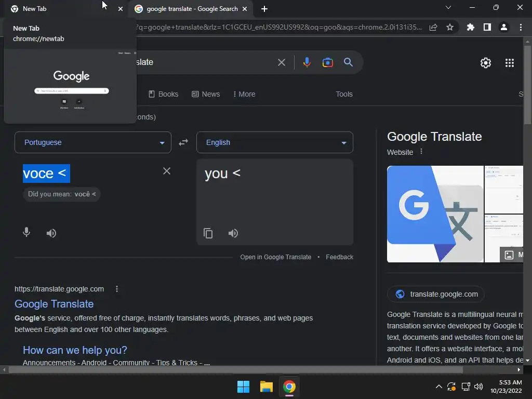This screenshot has height=399, width=532.
Task: Listen to the English translation
Action: tap(233, 233)
